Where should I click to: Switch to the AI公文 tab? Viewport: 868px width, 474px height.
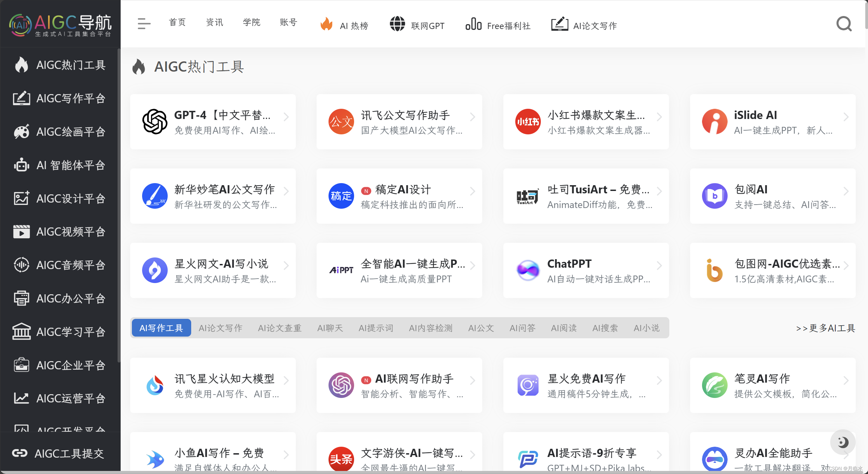(481, 328)
